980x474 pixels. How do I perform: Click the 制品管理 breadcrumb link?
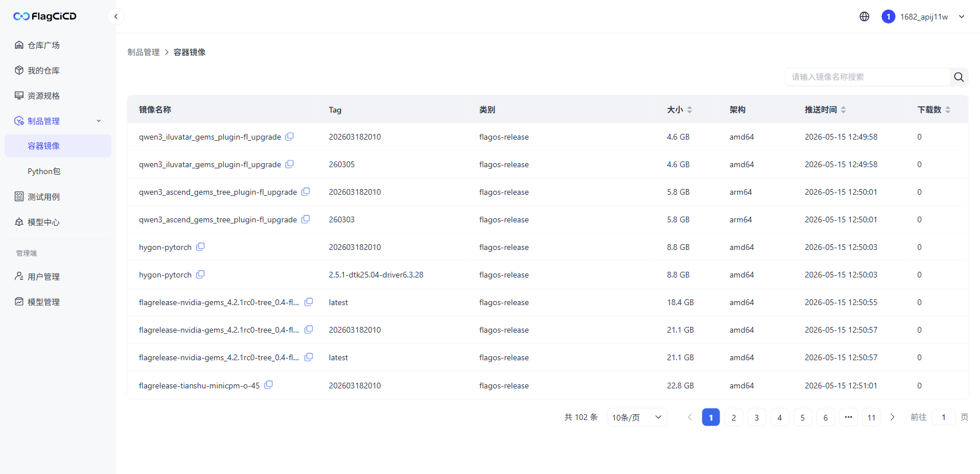[x=144, y=52]
